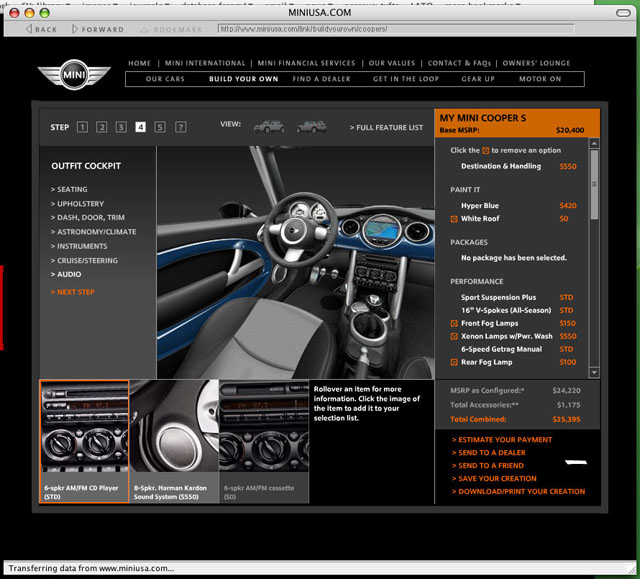Switch to the second car view icon
The image size is (640, 579).
311,127
